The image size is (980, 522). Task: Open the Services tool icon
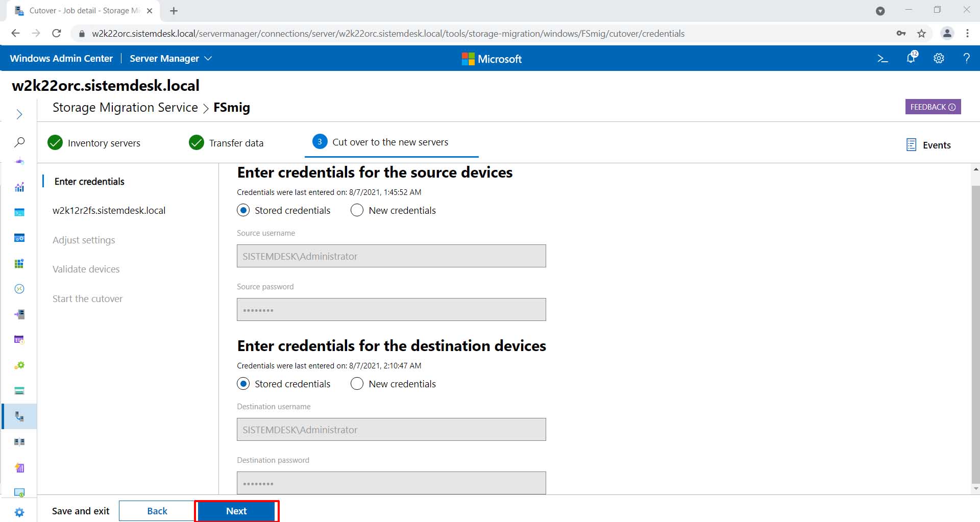pyautogui.click(x=19, y=365)
